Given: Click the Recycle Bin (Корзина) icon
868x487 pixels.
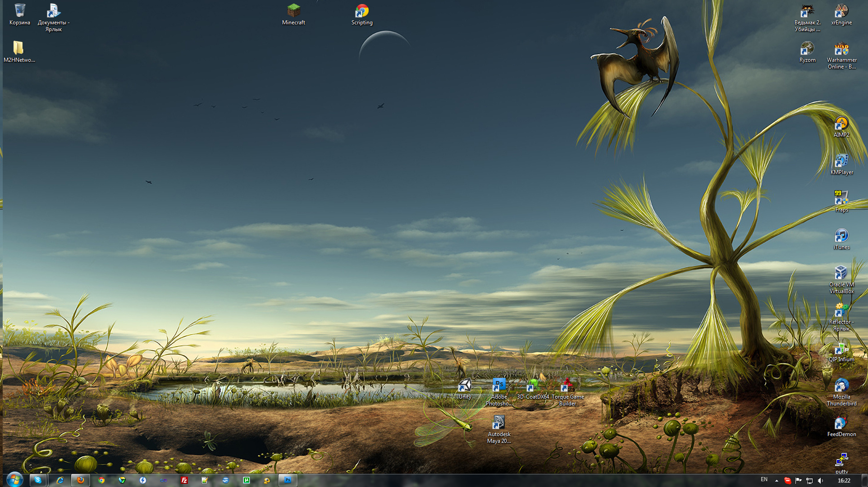Looking at the screenshot, I should (x=19, y=11).
